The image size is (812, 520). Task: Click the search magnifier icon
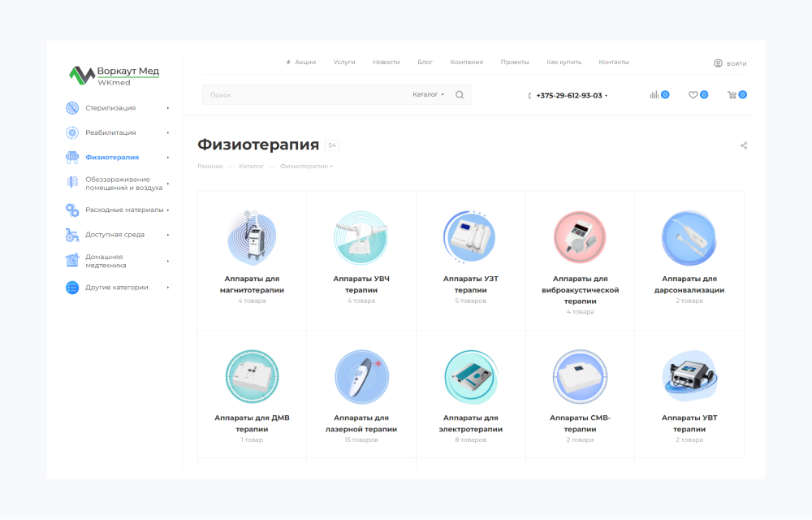tap(460, 95)
